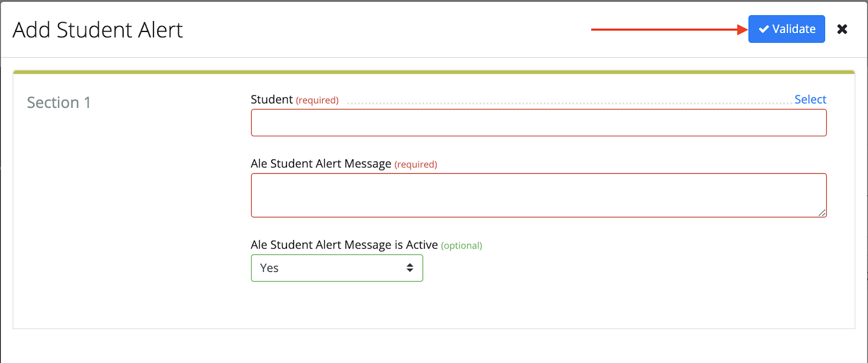
Task: Click the blue Validate button
Action: click(x=786, y=29)
